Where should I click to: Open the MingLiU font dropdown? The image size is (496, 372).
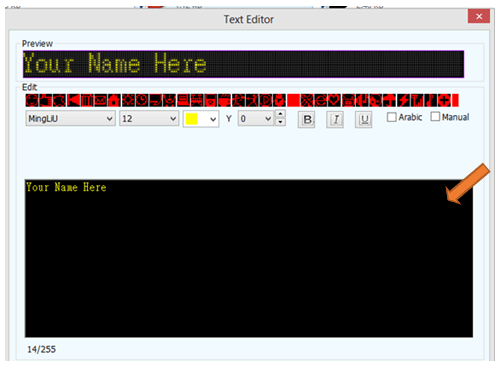tap(70, 118)
